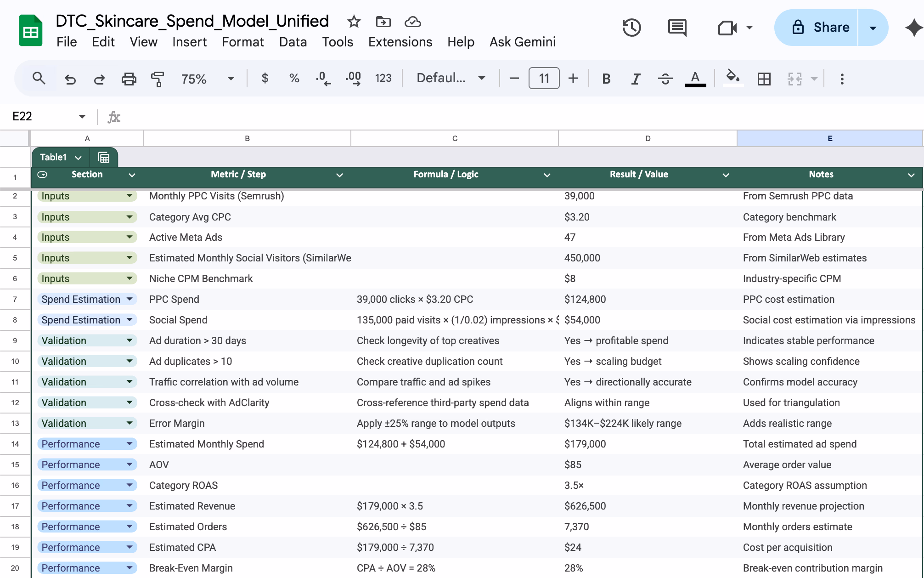Open the Fill color picker
The height and width of the screenshot is (578, 924).
click(x=732, y=79)
